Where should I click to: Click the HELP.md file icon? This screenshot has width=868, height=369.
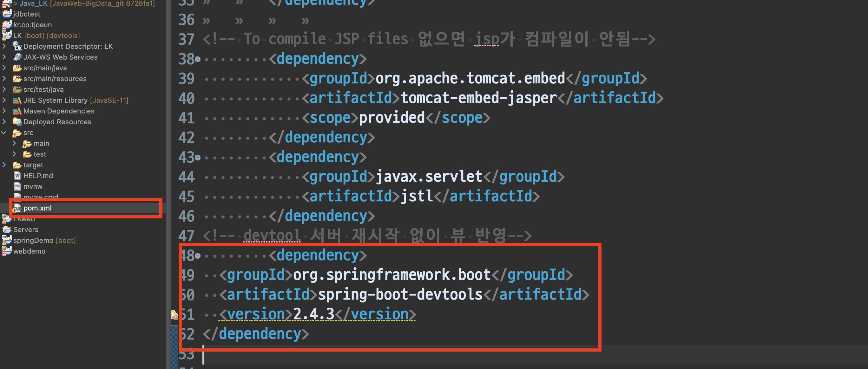(17, 176)
